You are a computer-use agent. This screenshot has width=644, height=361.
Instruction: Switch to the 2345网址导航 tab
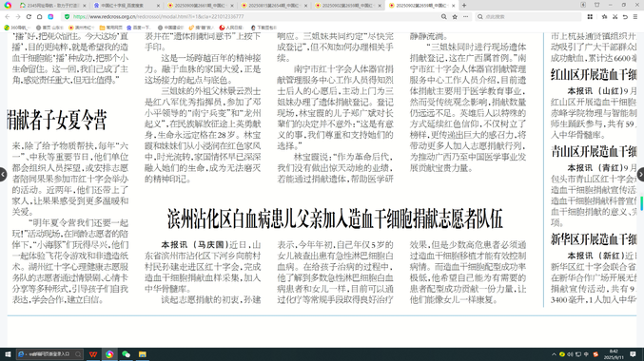pyautogui.click(x=52, y=6)
